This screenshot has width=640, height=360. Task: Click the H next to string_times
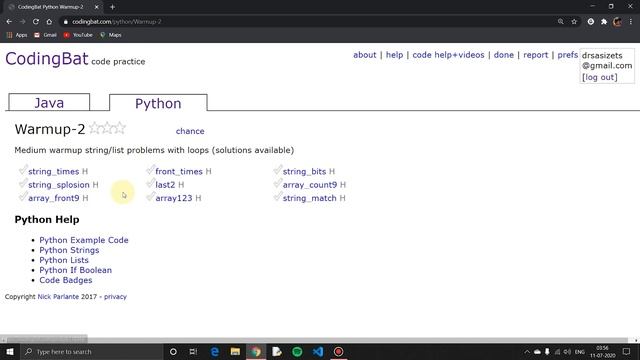[x=85, y=171]
